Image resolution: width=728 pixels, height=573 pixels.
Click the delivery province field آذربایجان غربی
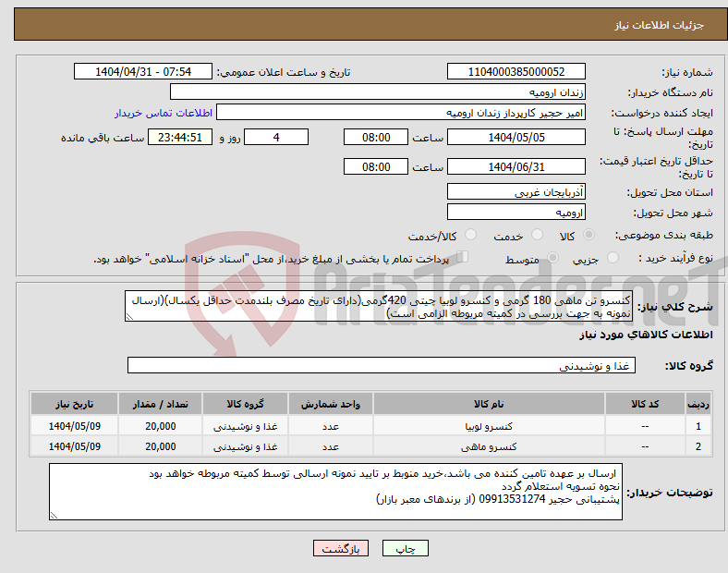(x=516, y=191)
